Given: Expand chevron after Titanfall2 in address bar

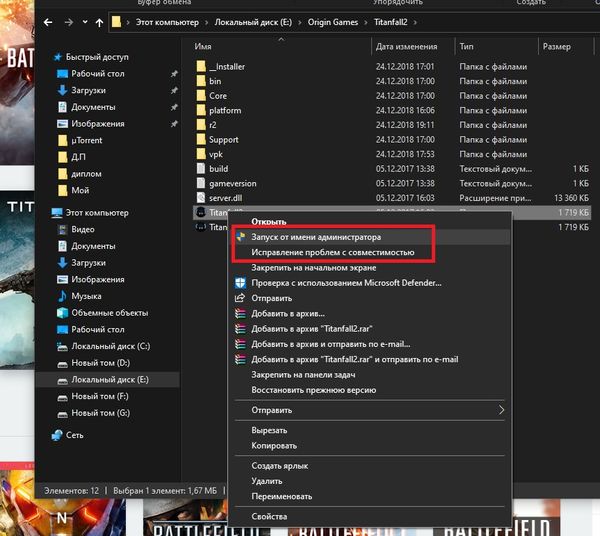Looking at the screenshot, I should tap(415, 23).
